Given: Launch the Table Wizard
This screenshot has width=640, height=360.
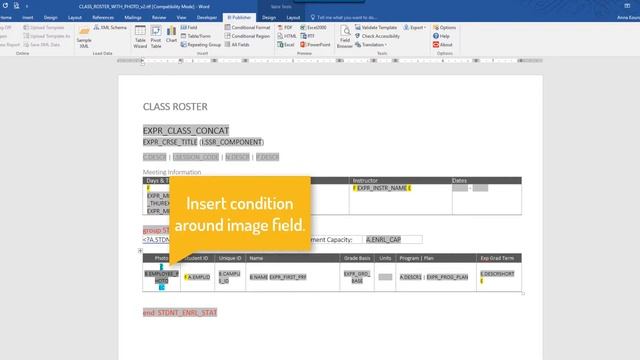Looking at the screenshot, I should [140, 37].
